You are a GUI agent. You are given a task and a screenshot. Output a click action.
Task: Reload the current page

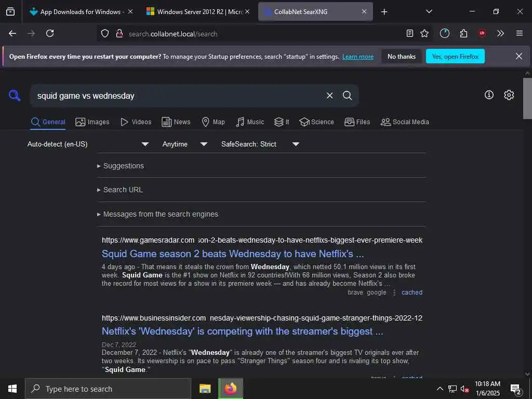[50, 33]
